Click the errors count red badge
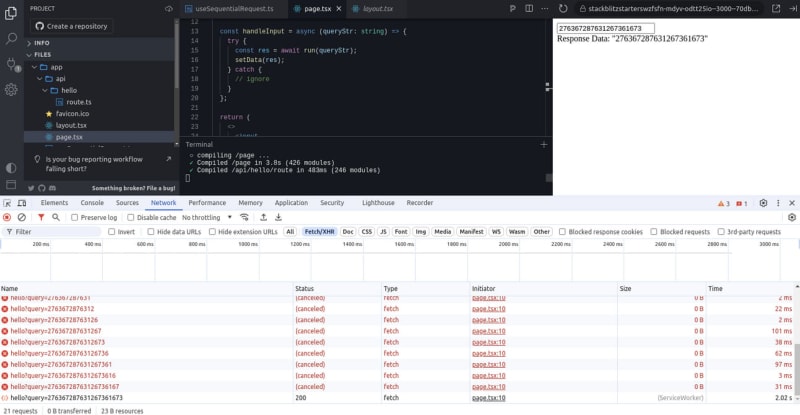The image size is (800, 415). (742, 203)
